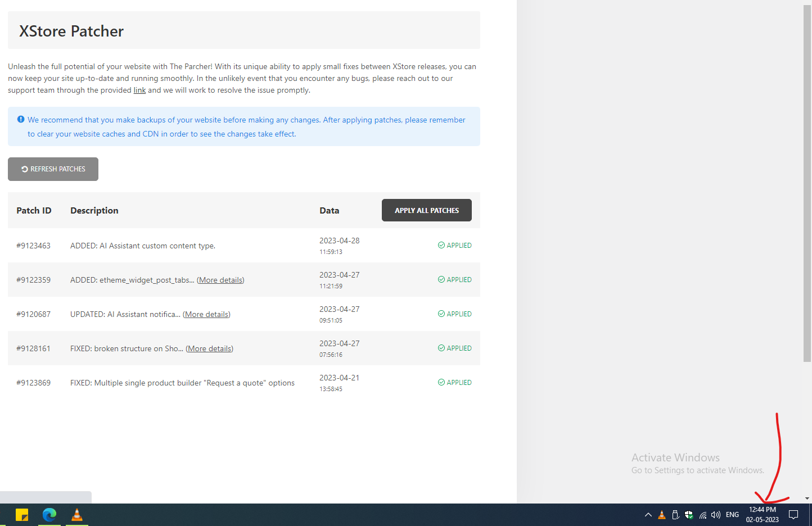
Task: Click the VLC cone icon in the system tray
Action: pyautogui.click(x=662, y=515)
